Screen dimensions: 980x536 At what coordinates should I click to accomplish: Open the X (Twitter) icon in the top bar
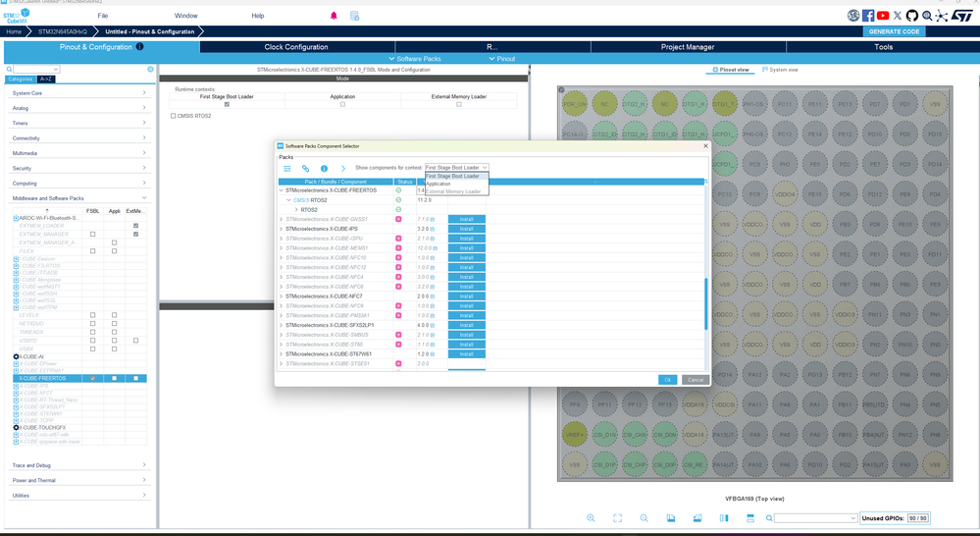(x=898, y=16)
